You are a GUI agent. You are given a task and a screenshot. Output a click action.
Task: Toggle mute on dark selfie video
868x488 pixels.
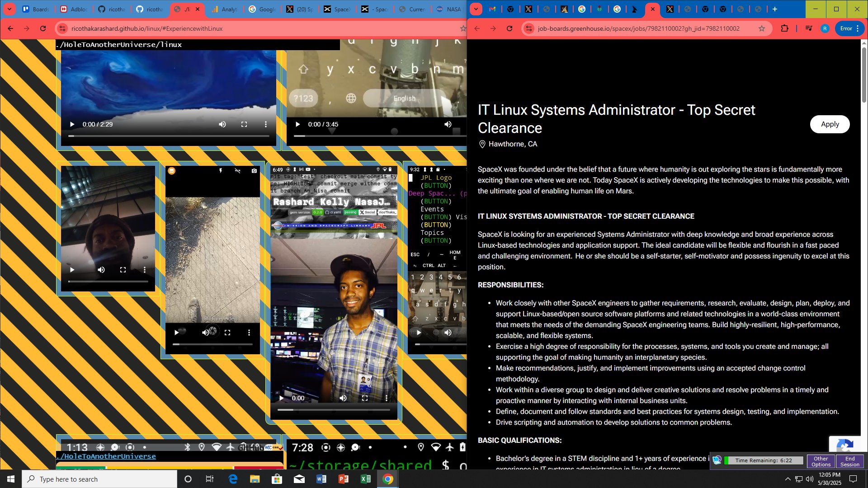click(101, 270)
